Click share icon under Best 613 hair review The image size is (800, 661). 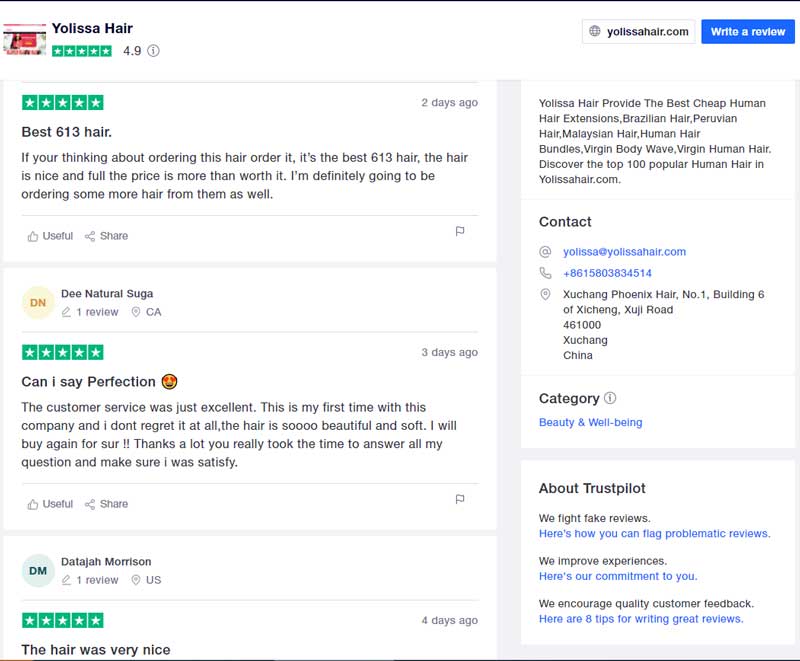click(90, 236)
